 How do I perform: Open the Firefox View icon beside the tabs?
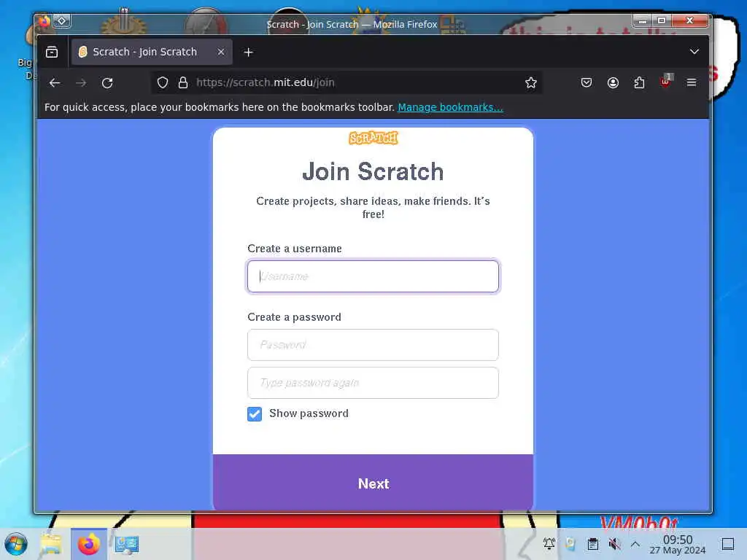pos(52,52)
